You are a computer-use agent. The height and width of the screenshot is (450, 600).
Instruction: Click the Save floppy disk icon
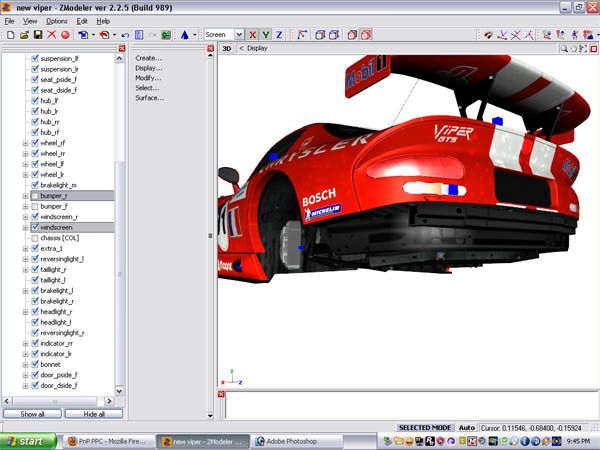[x=37, y=34]
